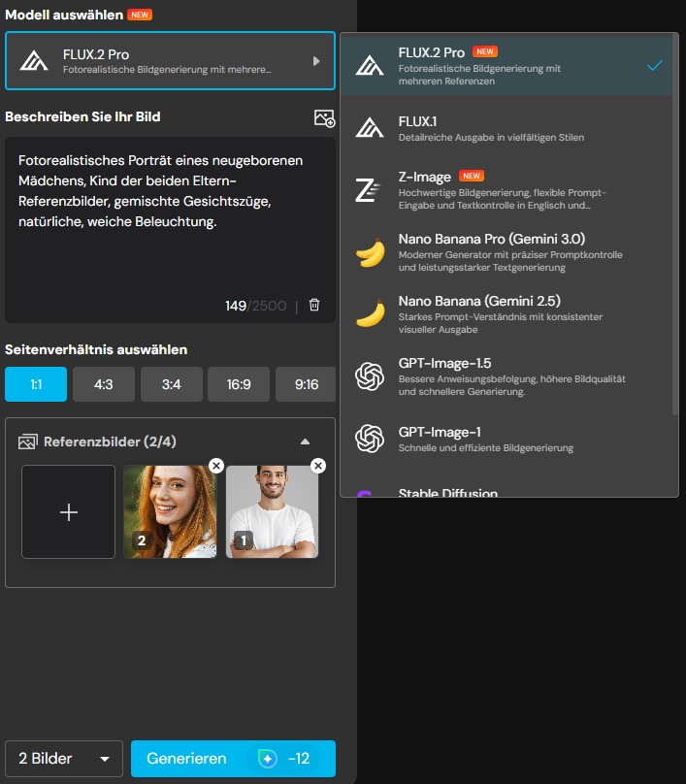Open the FLUX.2 Pro model selector dropdown
The height and width of the screenshot is (784, 686).
click(170, 61)
